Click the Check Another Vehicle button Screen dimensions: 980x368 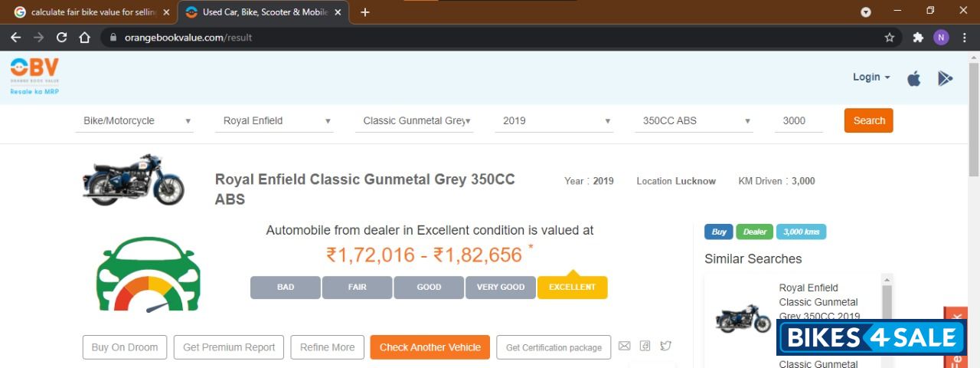point(430,347)
